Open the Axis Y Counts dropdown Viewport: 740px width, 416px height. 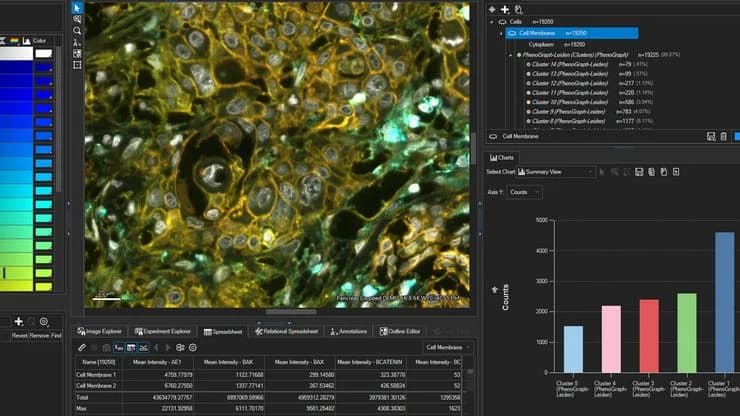[524, 192]
